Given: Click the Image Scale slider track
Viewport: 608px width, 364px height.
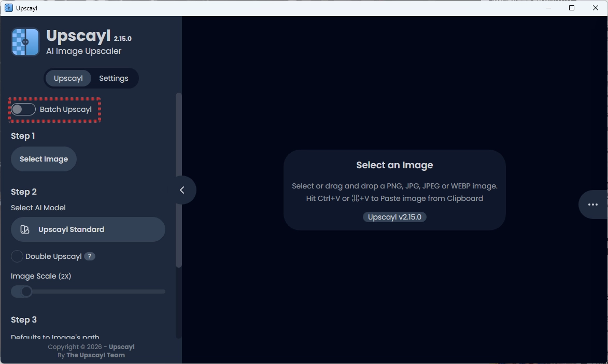Looking at the screenshot, I should [88, 292].
